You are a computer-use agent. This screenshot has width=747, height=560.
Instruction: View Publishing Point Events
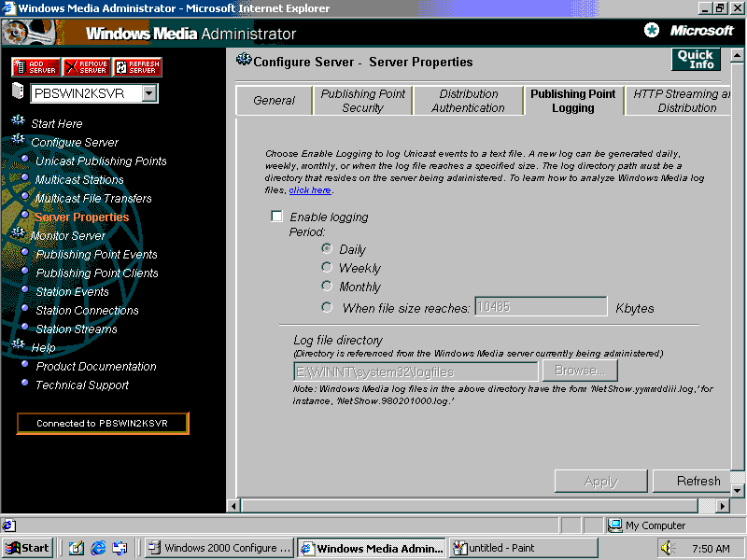(97, 254)
